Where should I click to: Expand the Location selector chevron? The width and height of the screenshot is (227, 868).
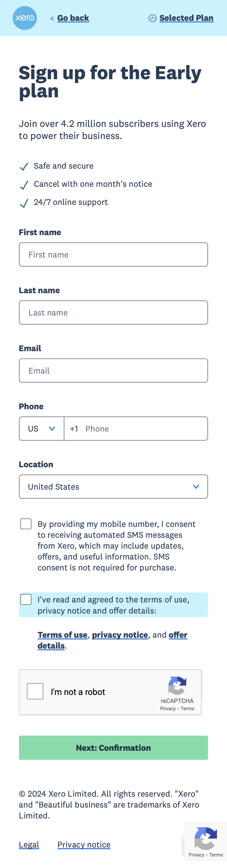point(196,486)
